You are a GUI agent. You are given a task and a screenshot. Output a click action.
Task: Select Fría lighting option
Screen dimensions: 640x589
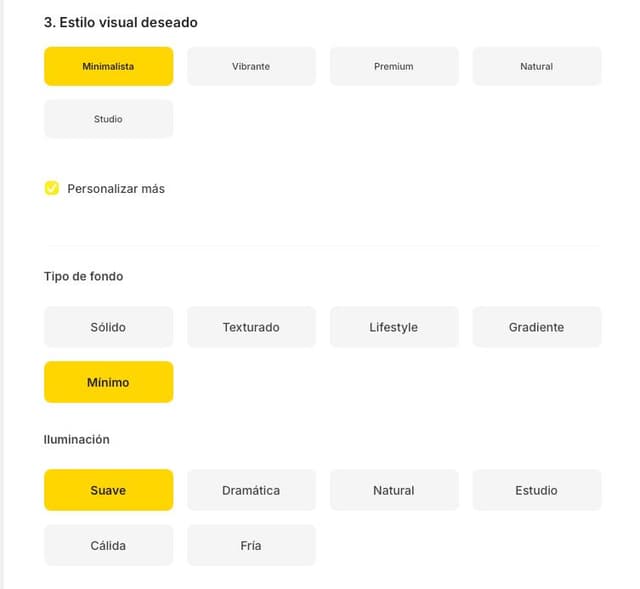click(x=251, y=545)
